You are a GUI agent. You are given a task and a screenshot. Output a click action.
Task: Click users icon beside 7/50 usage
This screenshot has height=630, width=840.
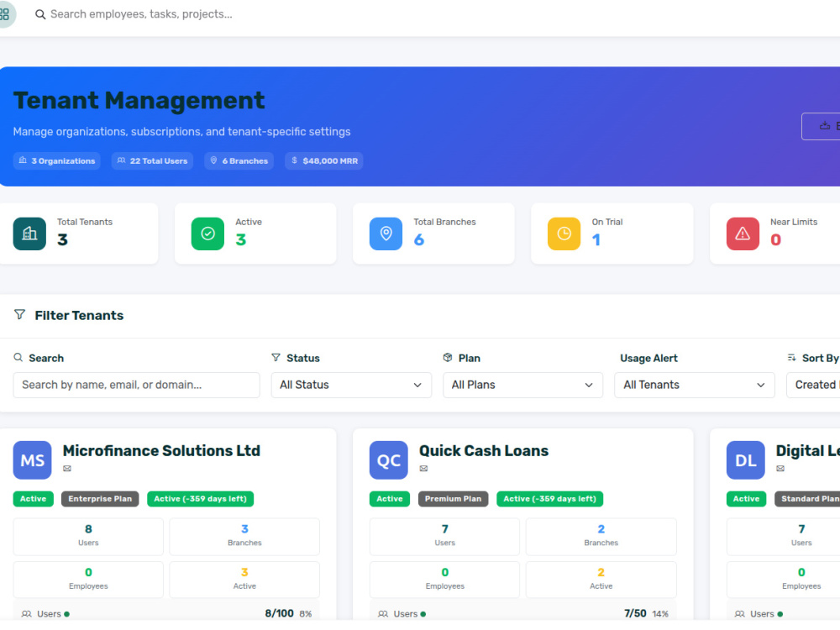click(x=383, y=614)
